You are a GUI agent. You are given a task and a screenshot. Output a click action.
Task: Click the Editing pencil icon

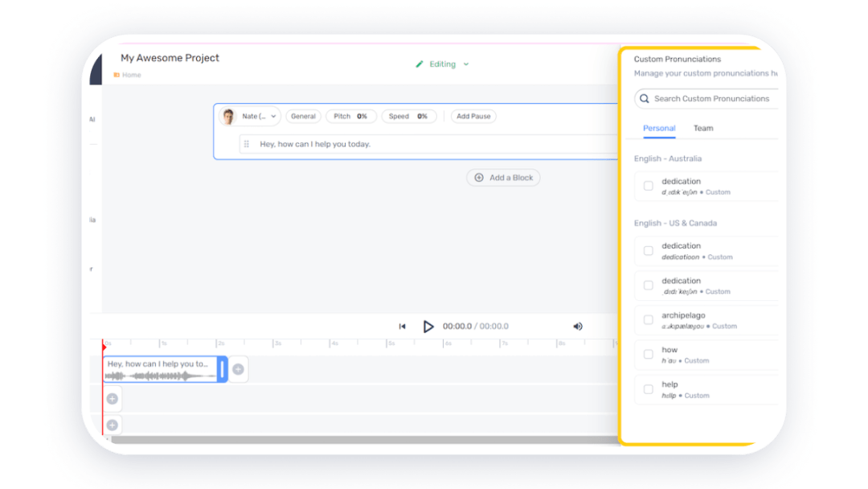click(x=420, y=64)
